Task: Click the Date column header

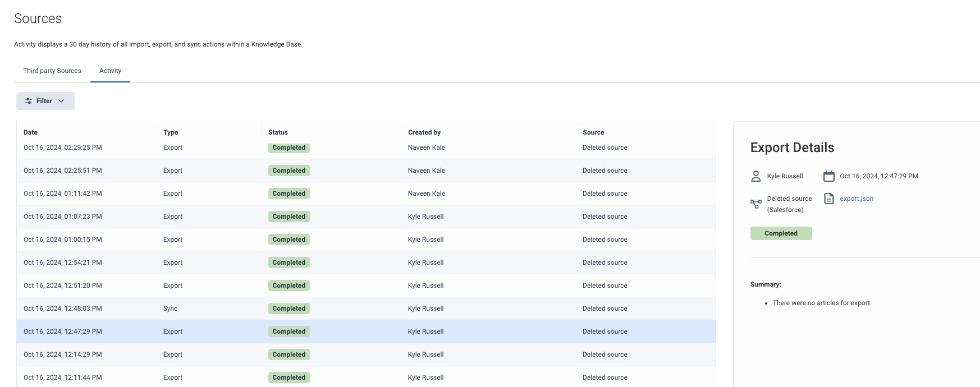Action: (30, 132)
